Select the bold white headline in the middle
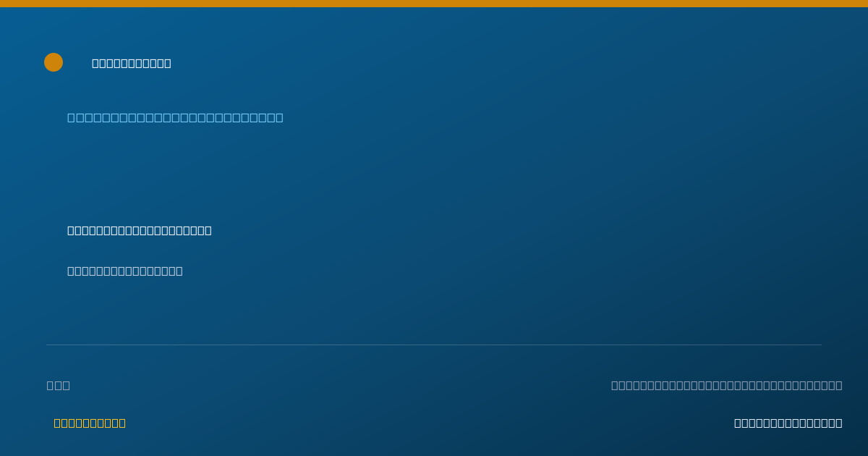 (140, 230)
